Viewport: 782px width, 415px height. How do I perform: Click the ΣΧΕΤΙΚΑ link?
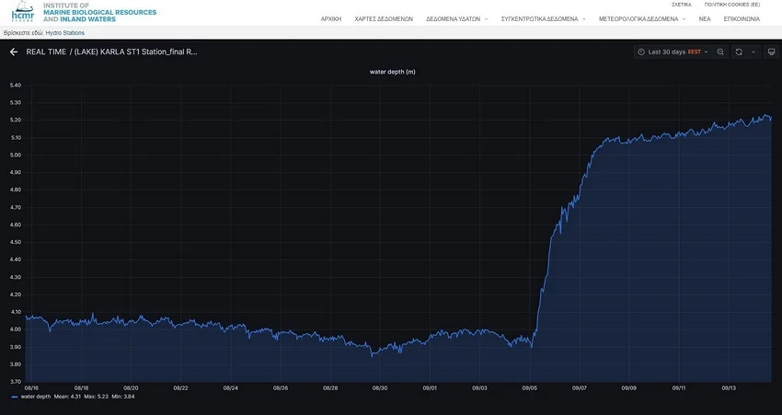[x=681, y=5]
